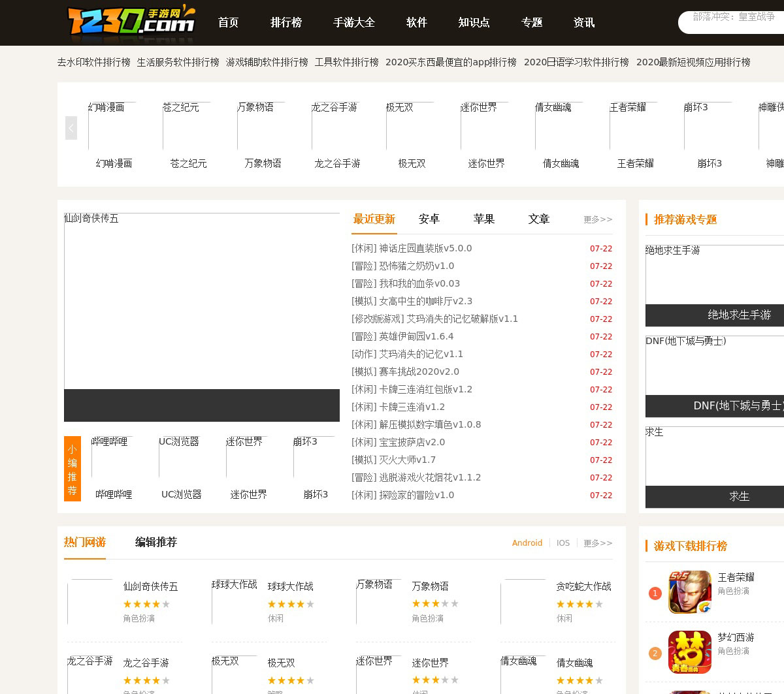784x694 pixels.
Task: Open the 绝地求生手游 topic thumbnail
Action: pos(715,274)
